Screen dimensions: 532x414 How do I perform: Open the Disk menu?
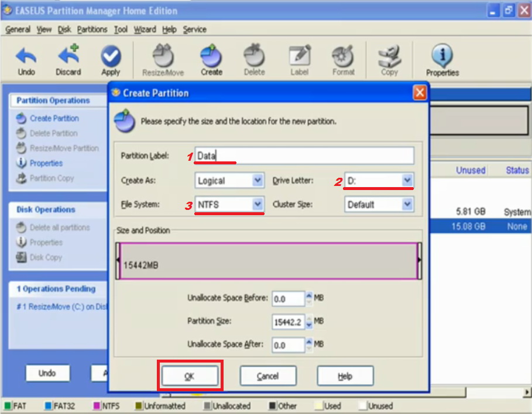(x=64, y=29)
